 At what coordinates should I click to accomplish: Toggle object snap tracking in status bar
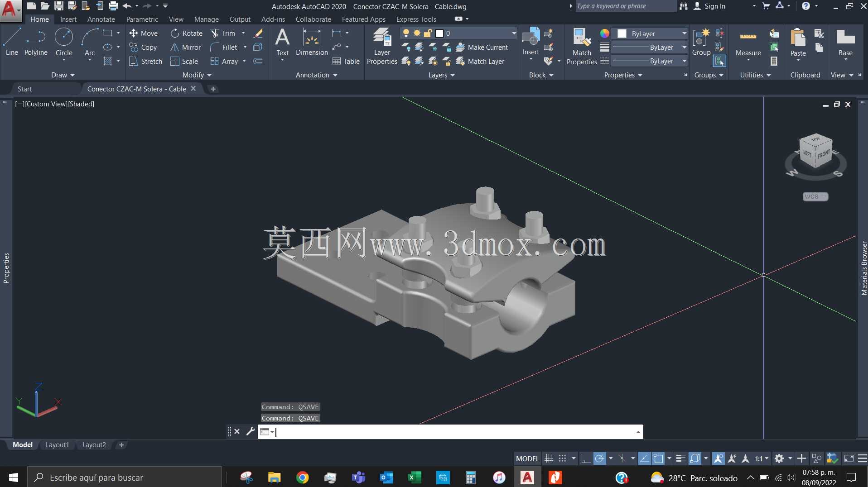pyautogui.click(x=644, y=458)
